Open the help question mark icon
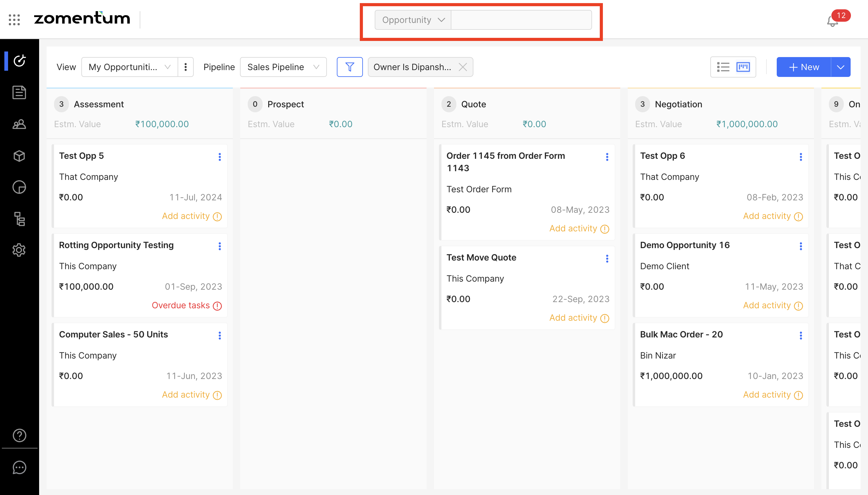This screenshot has width=868, height=495. point(19,435)
